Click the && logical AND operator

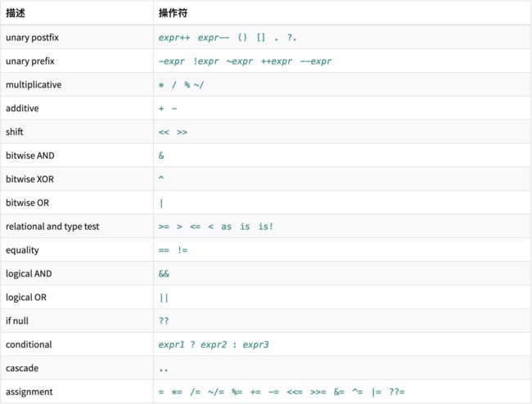(x=164, y=273)
